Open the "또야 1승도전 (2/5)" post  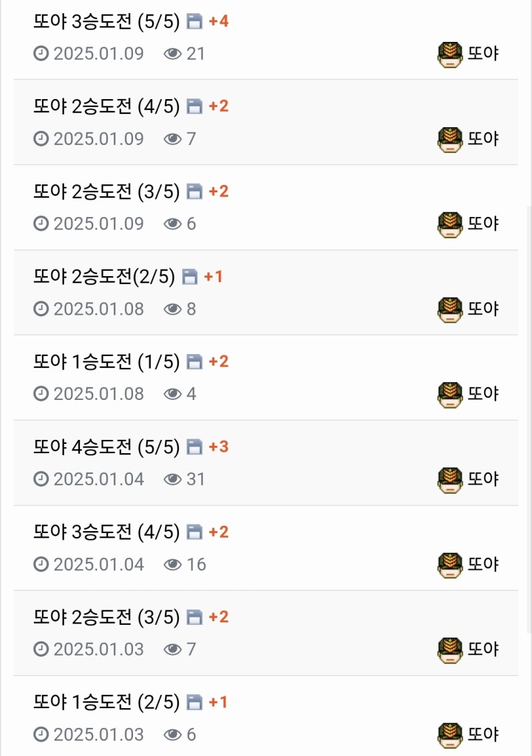(106, 702)
